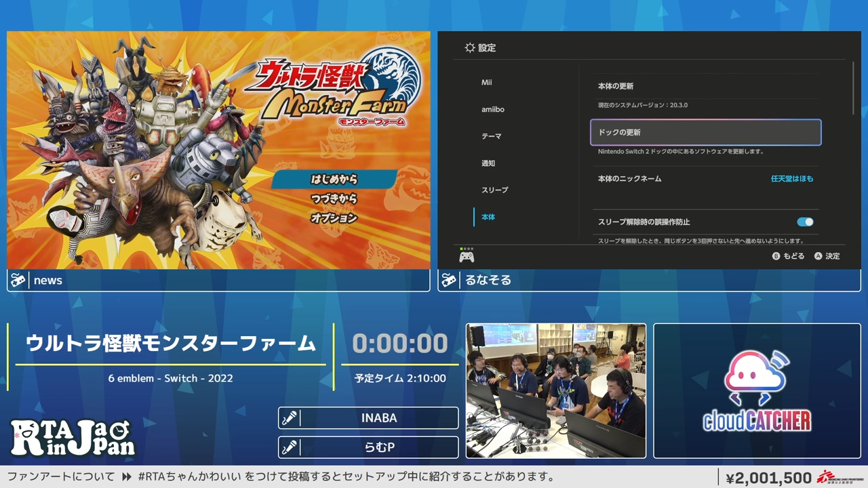Click the controller icon beside news
This screenshot has height=488, width=868.
tap(18, 281)
